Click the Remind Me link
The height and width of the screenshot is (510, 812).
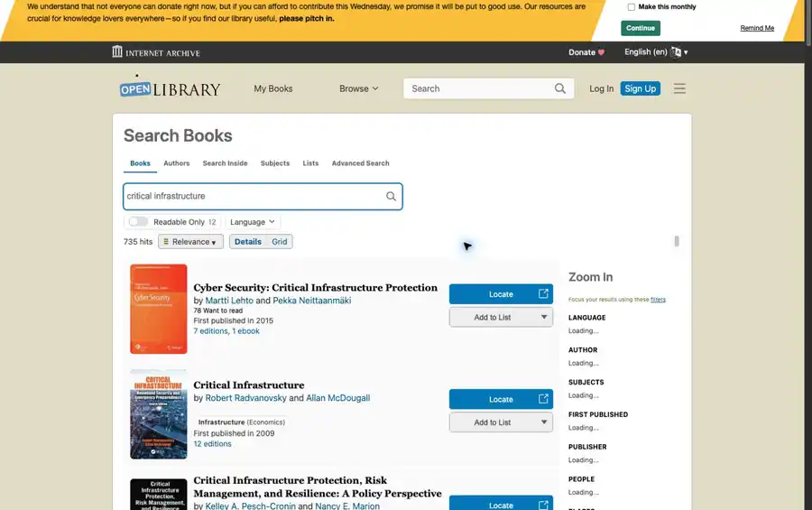point(757,28)
